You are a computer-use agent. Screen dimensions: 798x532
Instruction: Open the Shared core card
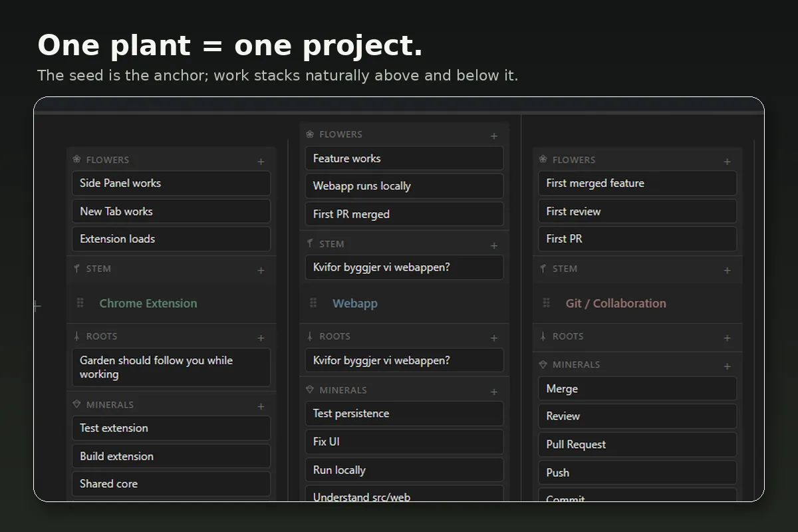pos(172,484)
